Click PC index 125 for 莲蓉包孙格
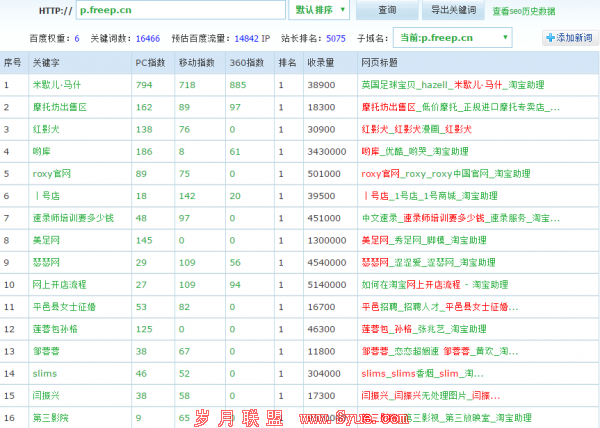 [144, 329]
